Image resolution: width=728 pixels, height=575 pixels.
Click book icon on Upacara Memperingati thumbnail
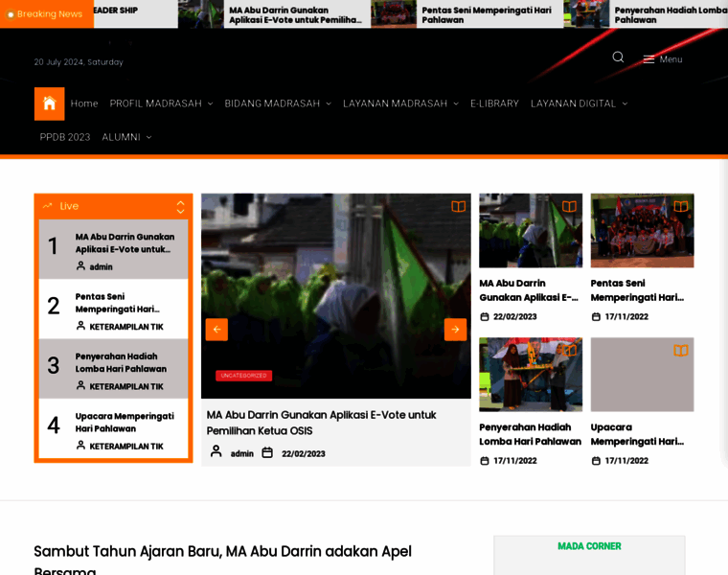coord(680,351)
